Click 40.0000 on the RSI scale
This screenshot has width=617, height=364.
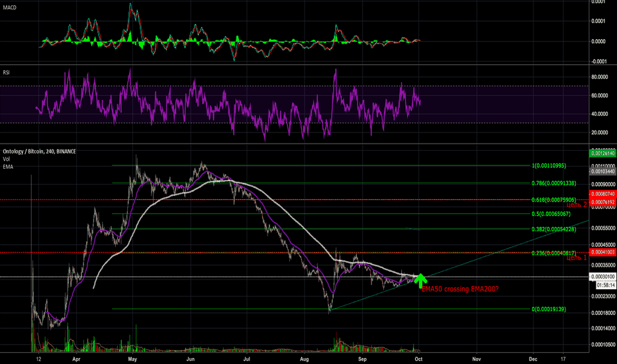[x=600, y=114]
